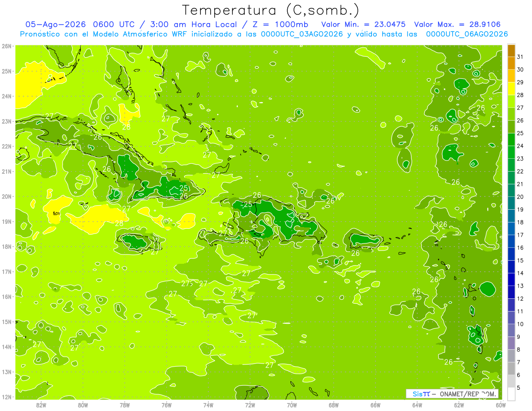Click the yellow-green legend swatch between 27 and 28
This screenshot has height=411, width=532.
click(511, 102)
